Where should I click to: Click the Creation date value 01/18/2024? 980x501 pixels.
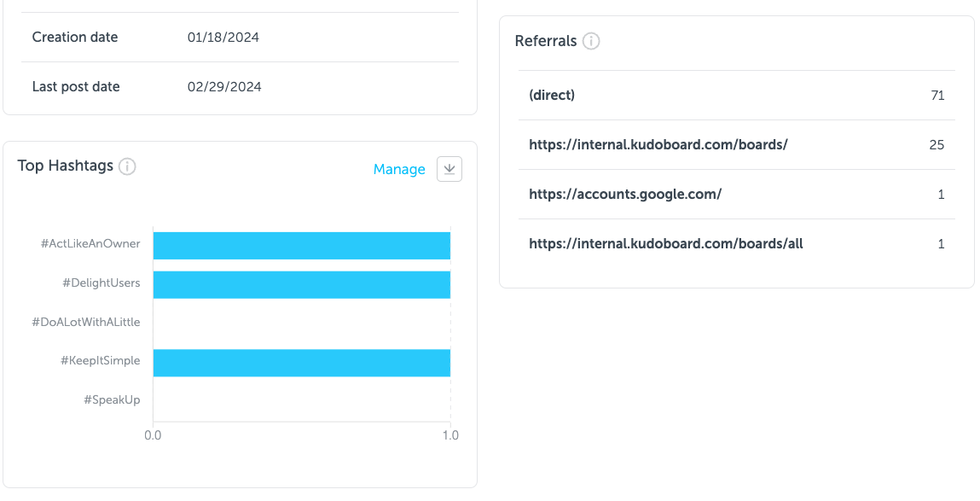pos(223,37)
